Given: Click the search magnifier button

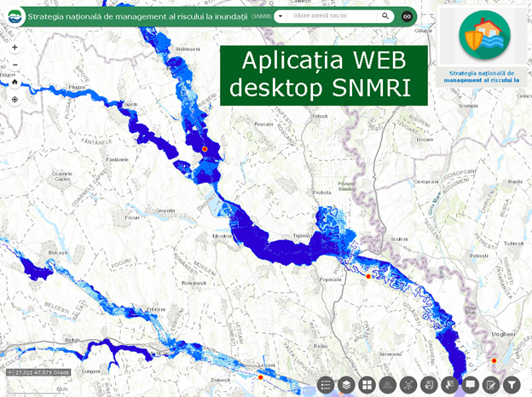Looking at the screenshot, I should coord(385,16).
